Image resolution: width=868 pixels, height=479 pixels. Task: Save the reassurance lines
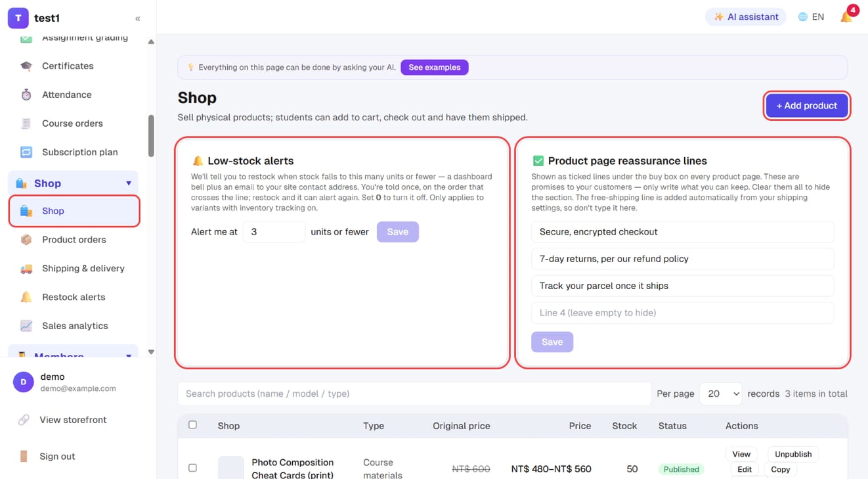[552, 342]
